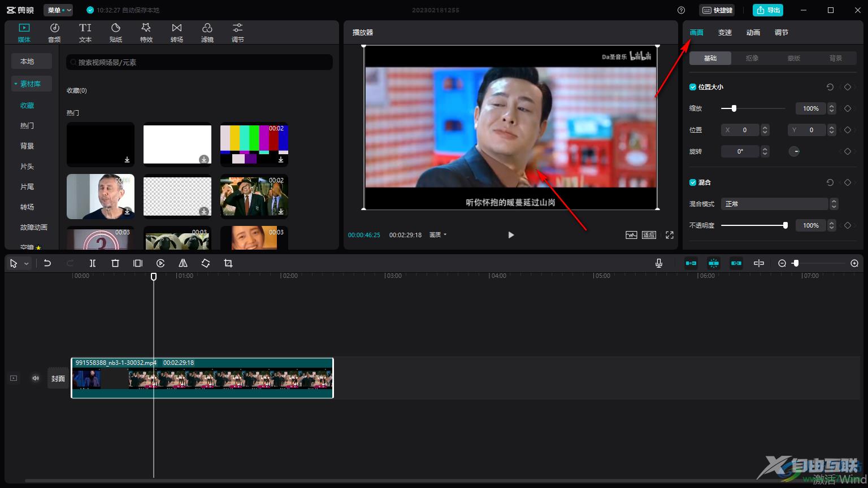Adjust the X position stepper arrows
The image size is (868, 488).
pos(765,130)
